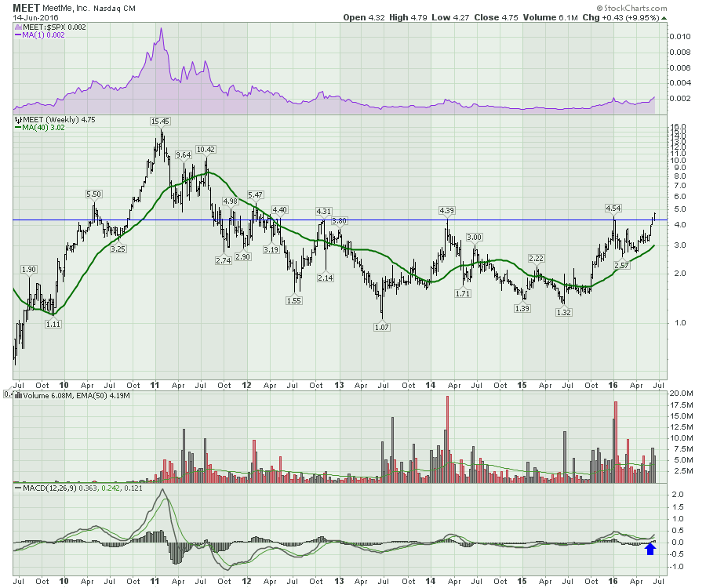The image size is (706, 588).
Task: Click the 2.74 price label
Action: [x=224, y=260]
